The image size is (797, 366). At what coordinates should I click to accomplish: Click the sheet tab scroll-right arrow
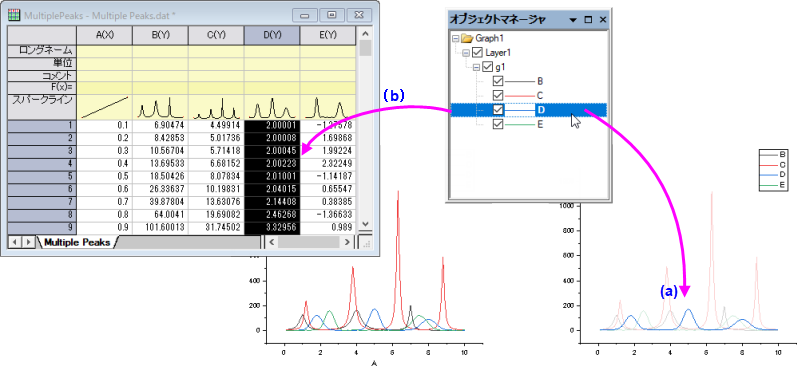tap(28, 242)
